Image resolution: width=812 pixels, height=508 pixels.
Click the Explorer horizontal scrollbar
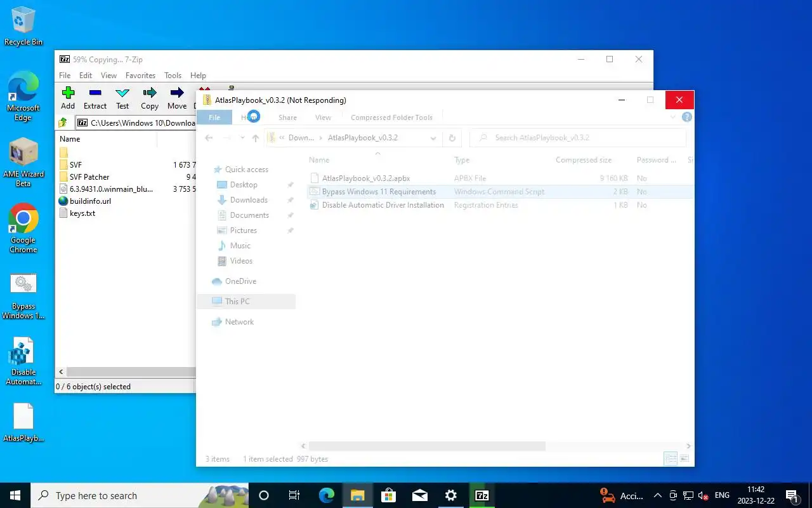click(x=427, y=446)
